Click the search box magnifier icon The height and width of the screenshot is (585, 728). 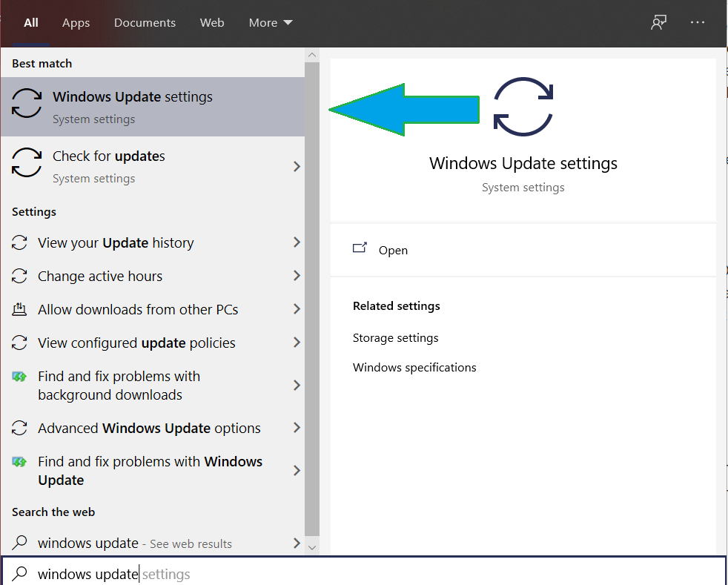click(19, 574)
